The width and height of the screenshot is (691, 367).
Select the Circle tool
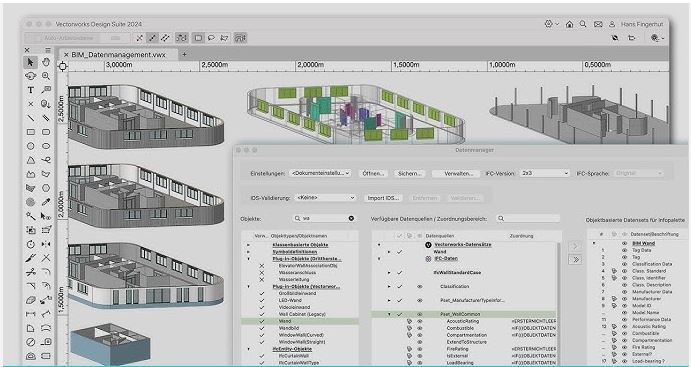tap(30, 146)
